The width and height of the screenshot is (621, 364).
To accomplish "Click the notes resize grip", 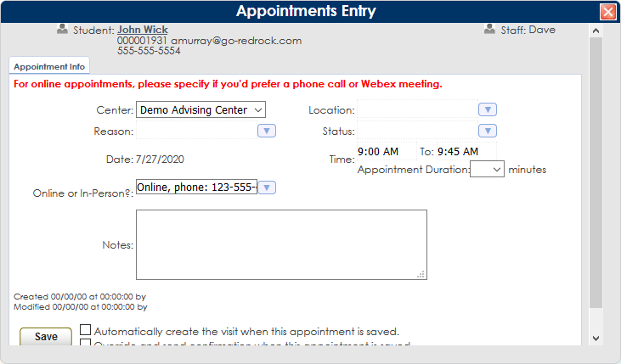I will (421, 274).
